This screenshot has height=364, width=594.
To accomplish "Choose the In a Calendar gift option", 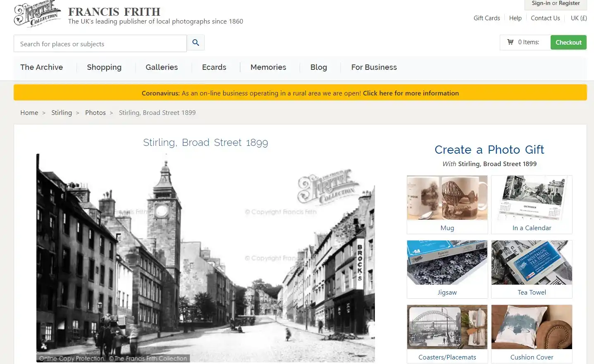I will tap(532, 198).
